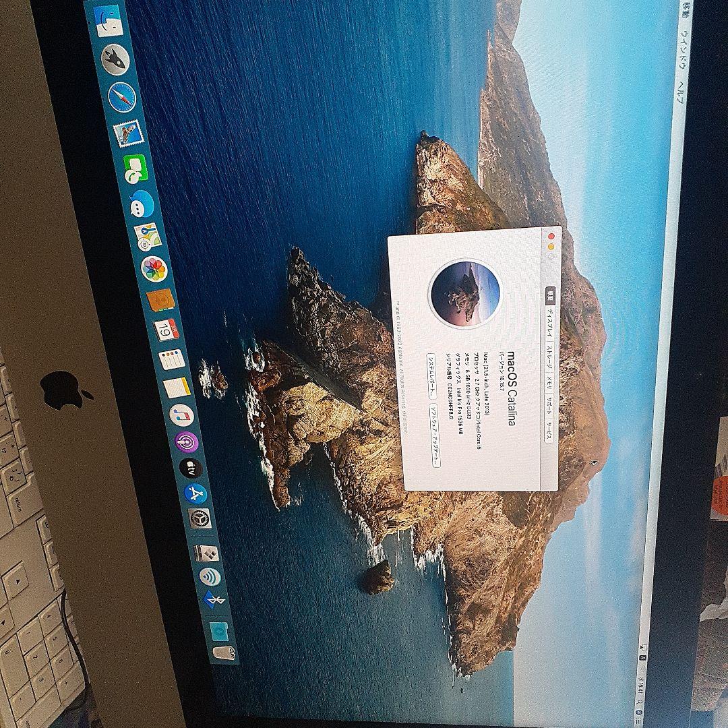The width and height of the screenshot is (728, 728).
Task: Click the ソフトウェア・アップデート button
Action: pos(433,435)
